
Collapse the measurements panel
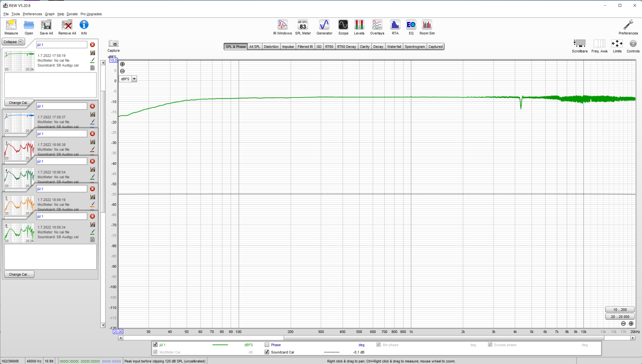(x=13, y=42)
